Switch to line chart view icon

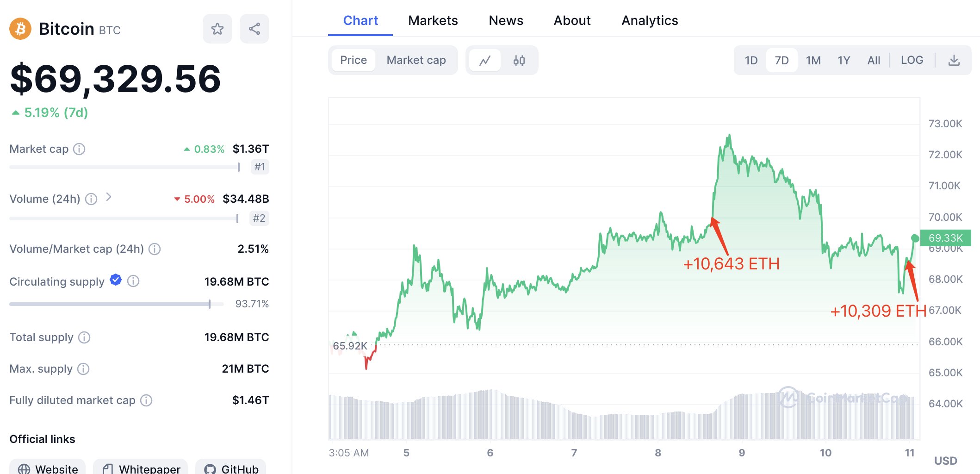pyautogui.click(x=484, y=61)
